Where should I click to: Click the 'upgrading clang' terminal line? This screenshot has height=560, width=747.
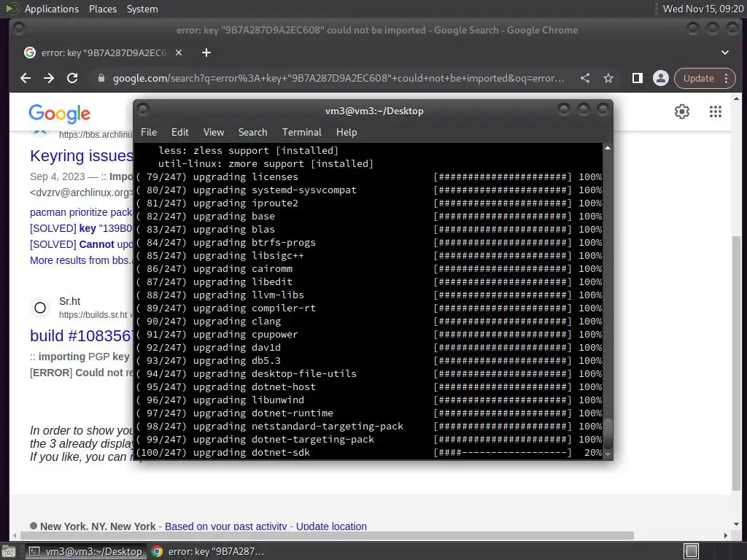[368, 322]
